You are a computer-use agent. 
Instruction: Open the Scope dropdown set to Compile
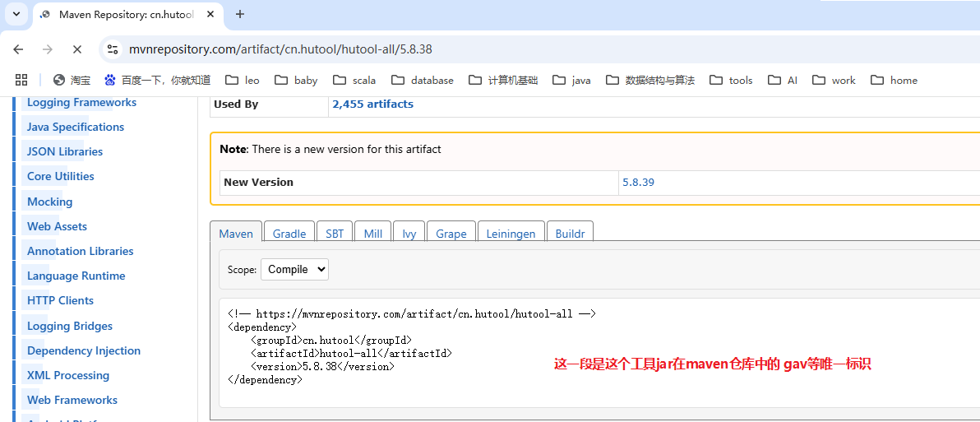pos(294,270)
